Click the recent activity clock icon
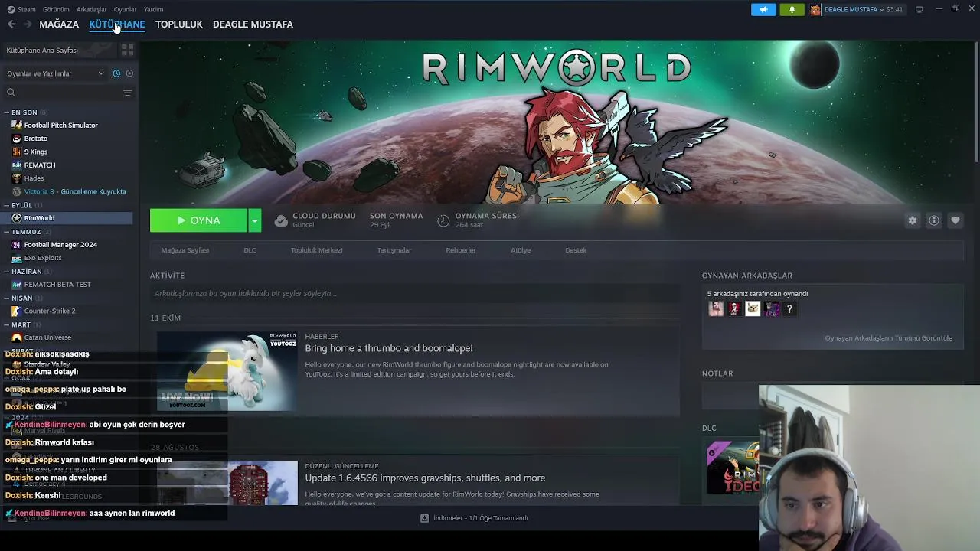This screenshot has height=551, width=980. tap(116, 73)
